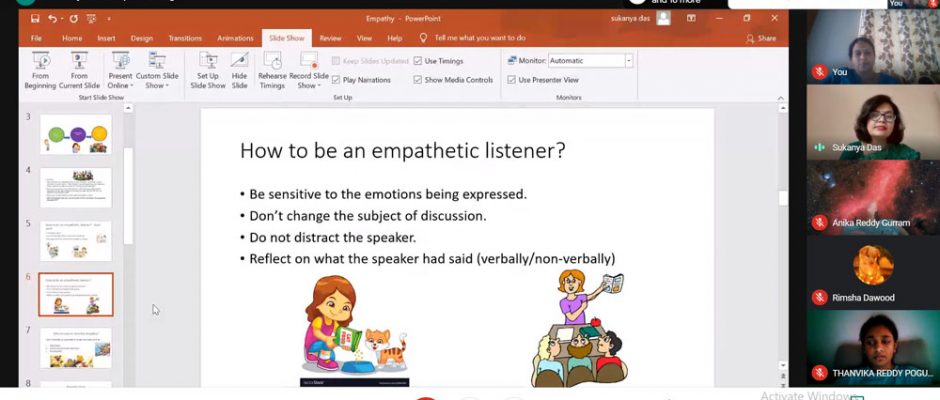Click Rimsha Dawood participant tile
940x400 pixels.
(873, 272)
